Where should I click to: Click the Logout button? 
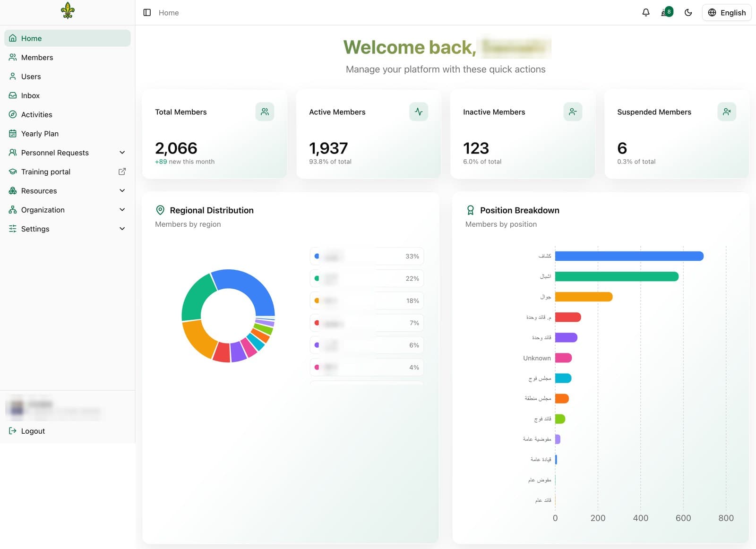click(x=68, y=431)
